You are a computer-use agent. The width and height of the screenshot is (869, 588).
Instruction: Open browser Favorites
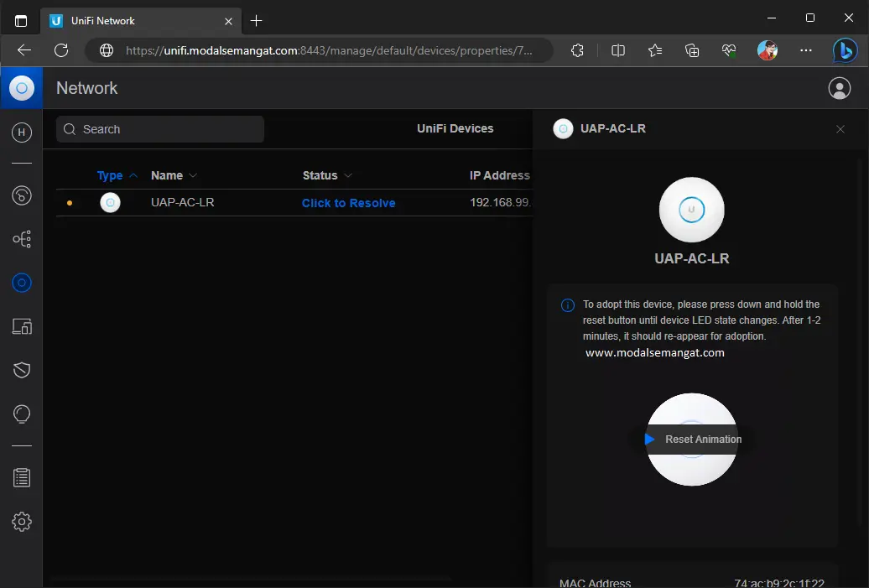tap(655, 50)
